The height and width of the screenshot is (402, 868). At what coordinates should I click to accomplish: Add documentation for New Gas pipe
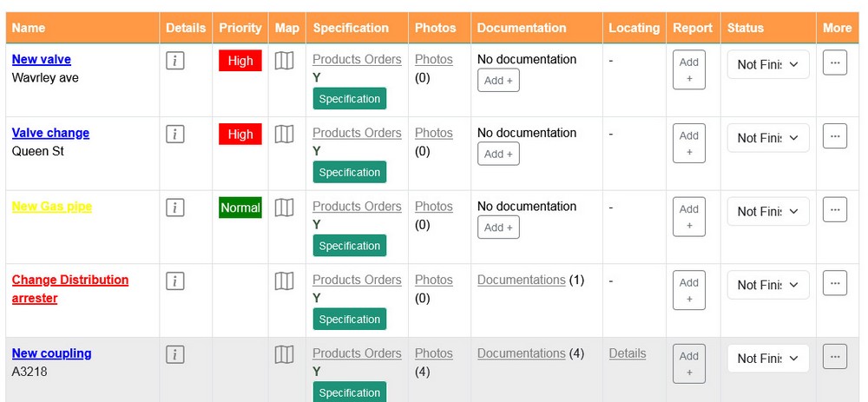(498, 227)
